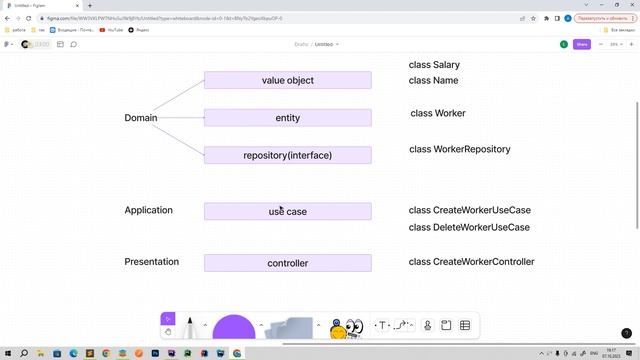Zoom in with the plus button
This screenshot has height=360, width=640.
(x=631, y=44)
